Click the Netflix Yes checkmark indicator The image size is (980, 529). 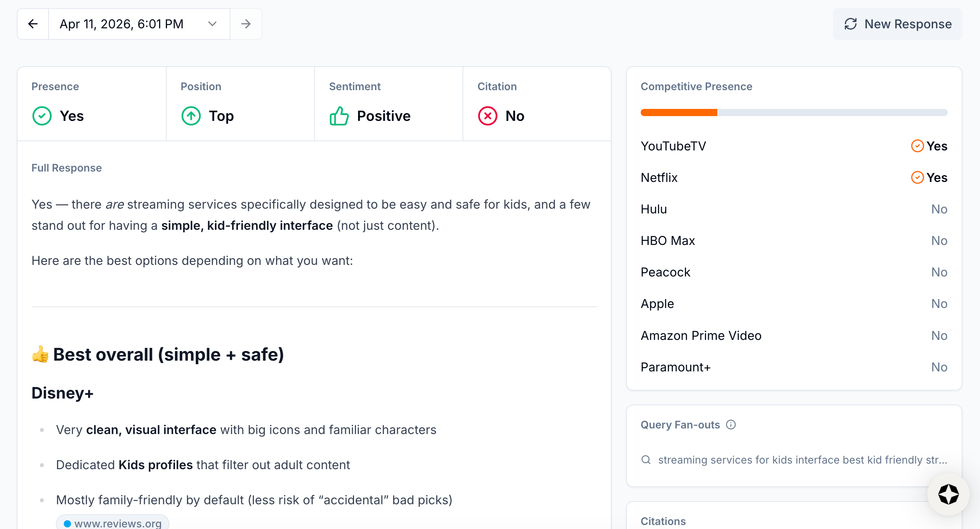pyautogui.click(x=917, y=178)
